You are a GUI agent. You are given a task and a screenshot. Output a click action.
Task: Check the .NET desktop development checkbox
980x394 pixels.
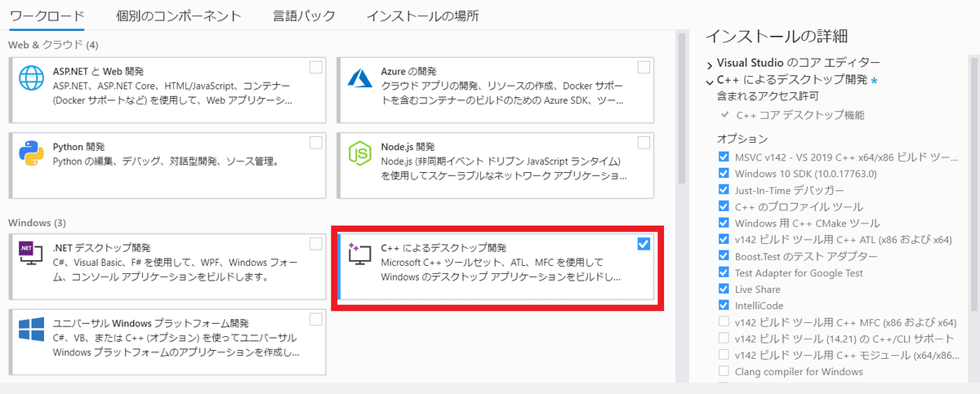pyautogui.click(x=316, y=243)
